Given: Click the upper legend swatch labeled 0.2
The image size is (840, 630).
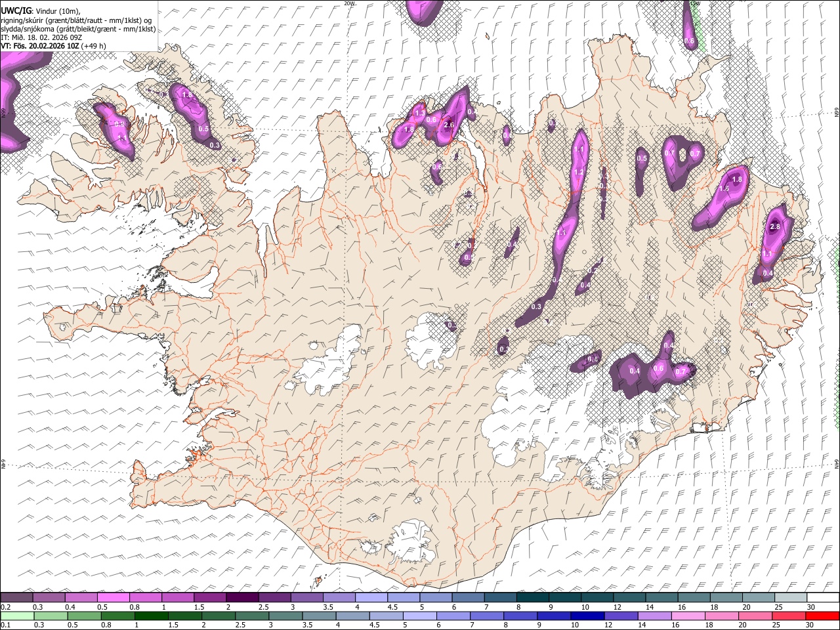Looking at the screenshot, I should pyautogui.click(x=16, y=597).
